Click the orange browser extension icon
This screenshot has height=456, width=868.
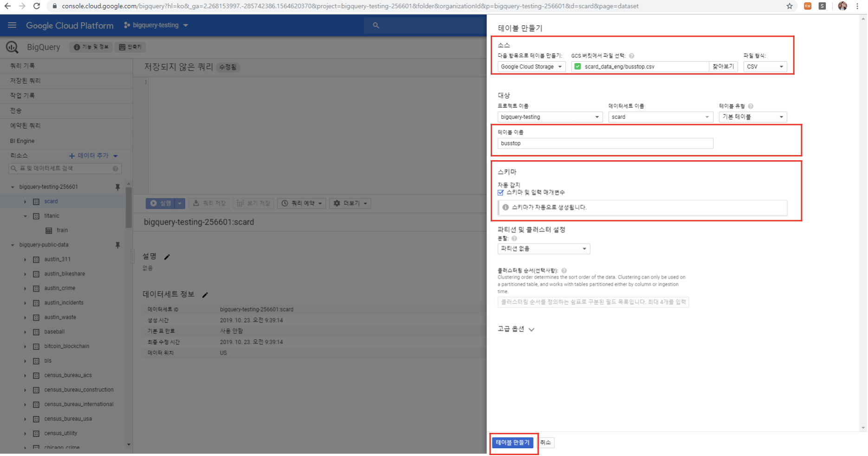click(808, 6)
